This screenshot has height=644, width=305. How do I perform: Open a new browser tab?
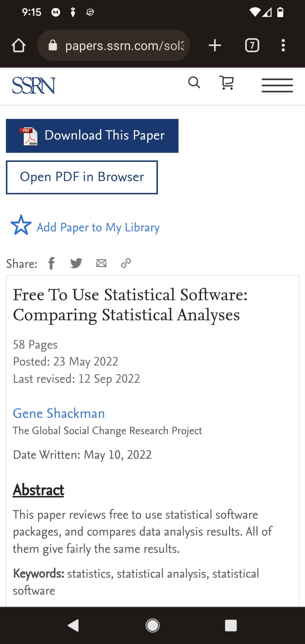pos(215,46)
